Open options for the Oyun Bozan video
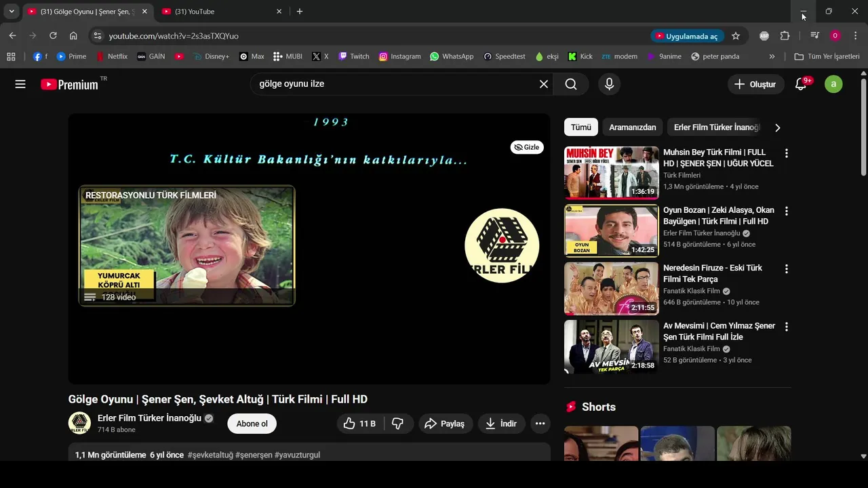868x488 pixels. pyautogui.click(x=786, y=211)
